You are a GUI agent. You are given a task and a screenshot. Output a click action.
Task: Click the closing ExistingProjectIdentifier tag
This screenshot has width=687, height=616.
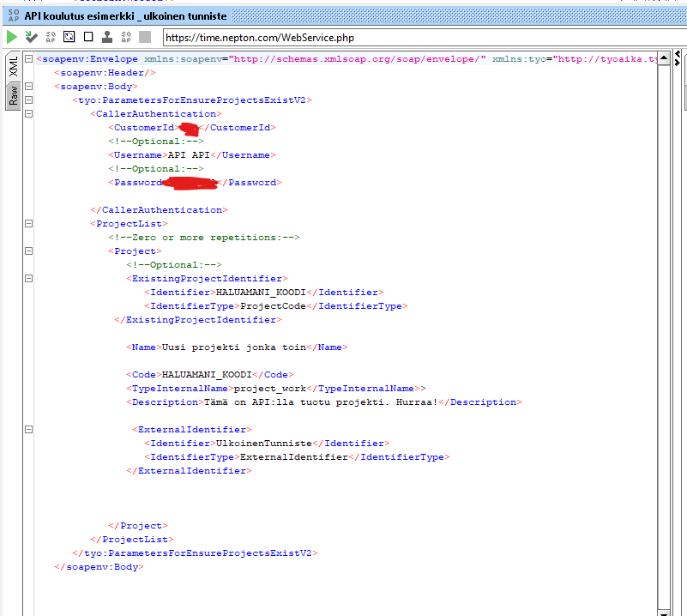[x=198, y=320]
